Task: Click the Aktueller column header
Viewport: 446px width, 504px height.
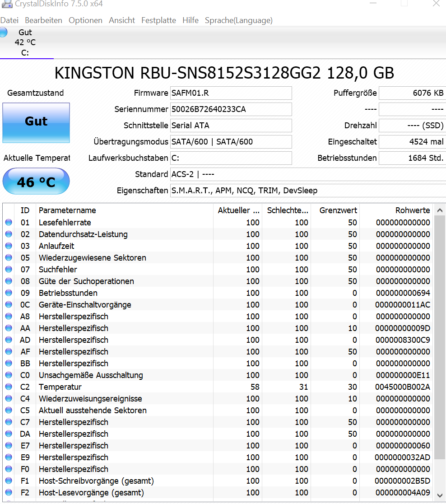Action: pyautogui.click(x=238, y=210)
